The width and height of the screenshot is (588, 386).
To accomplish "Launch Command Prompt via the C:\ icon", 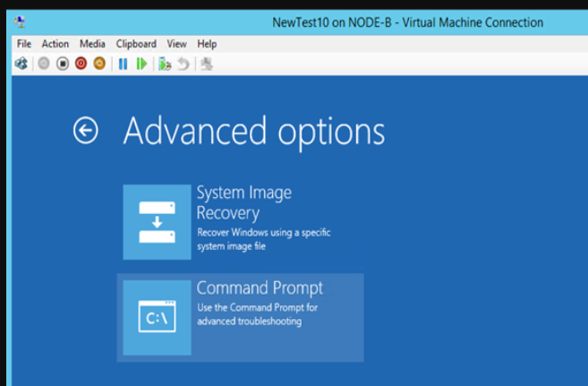I will click(158, 317).
